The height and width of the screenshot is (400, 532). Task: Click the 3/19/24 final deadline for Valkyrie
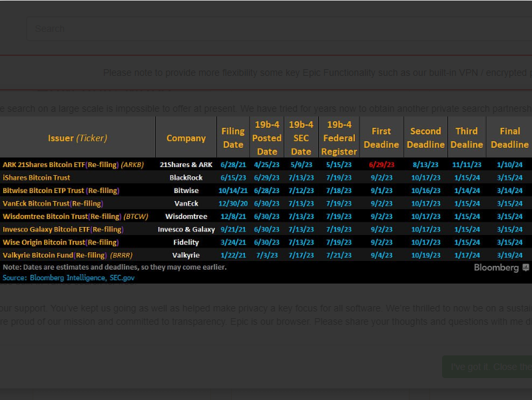(x=509, y=255)
